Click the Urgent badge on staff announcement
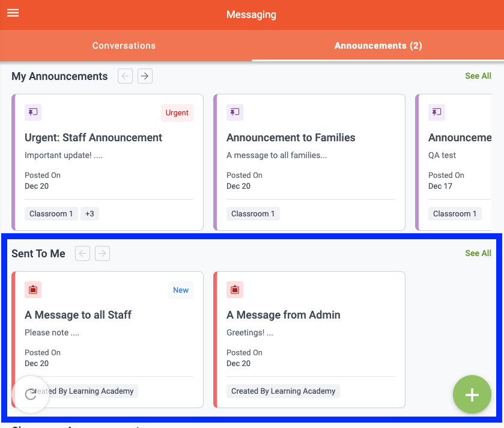Image resolution: width=504 pixels, height=428 pixels. [177, 113]
